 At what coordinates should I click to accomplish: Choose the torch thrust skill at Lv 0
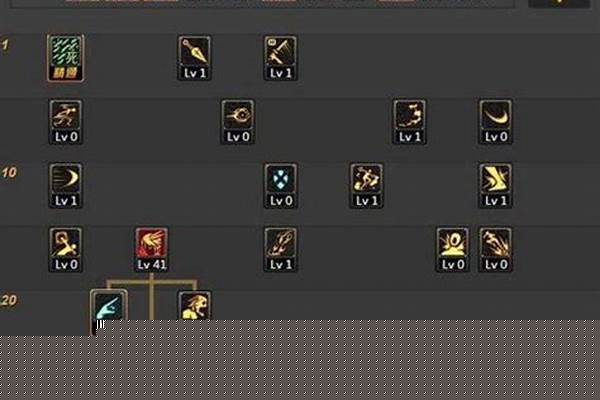pos(66,250)
